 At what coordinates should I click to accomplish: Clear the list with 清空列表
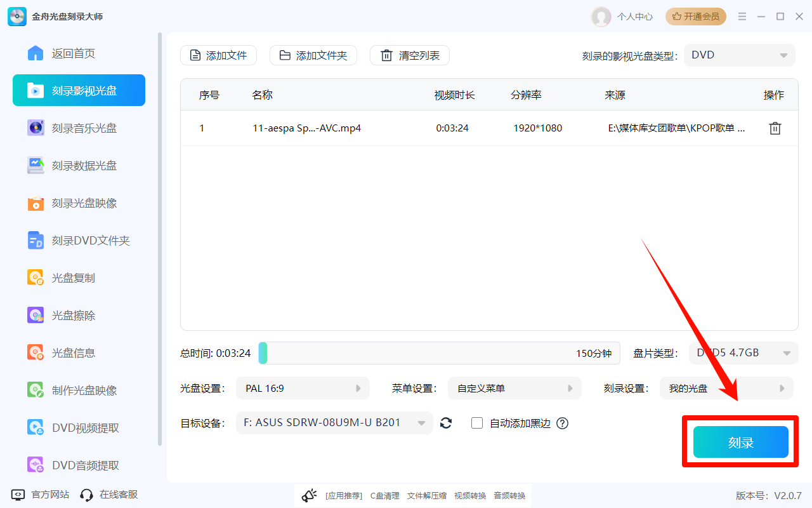[x=410, y=55]
